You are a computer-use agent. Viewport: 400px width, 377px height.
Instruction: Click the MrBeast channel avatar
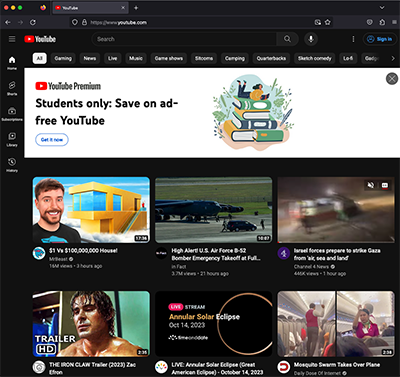coord(39,253)
